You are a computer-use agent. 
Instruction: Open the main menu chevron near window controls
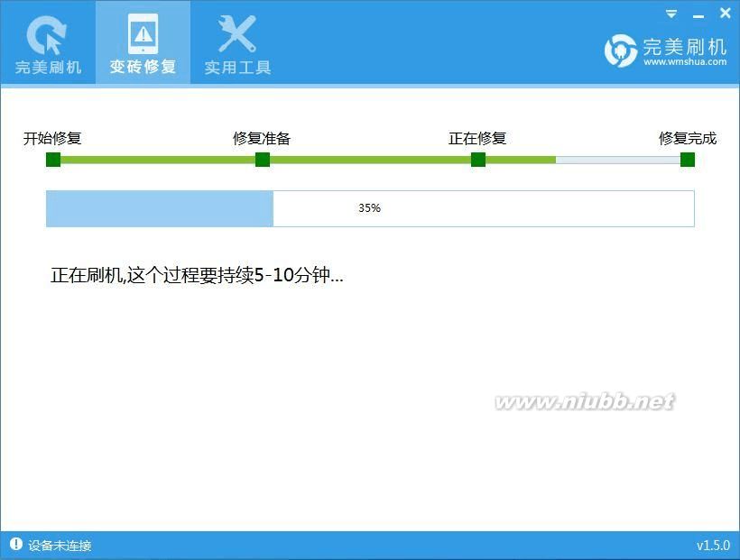(671, 14)
